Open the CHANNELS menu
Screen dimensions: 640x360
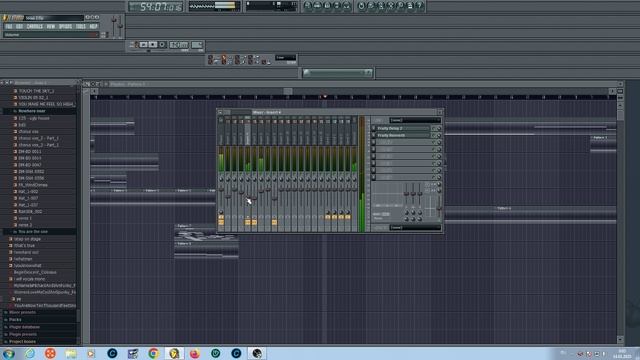[x=35, y=27]
